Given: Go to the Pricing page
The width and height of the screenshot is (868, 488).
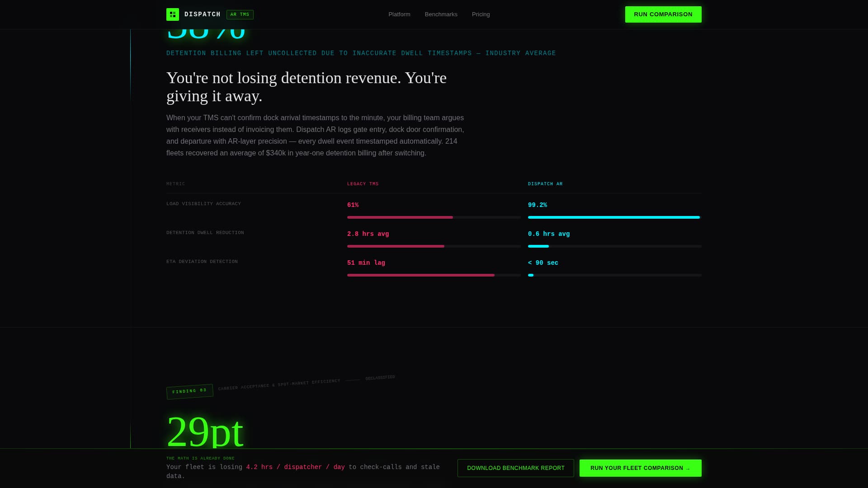Looking at the screenshot, I should coord(481,14).
